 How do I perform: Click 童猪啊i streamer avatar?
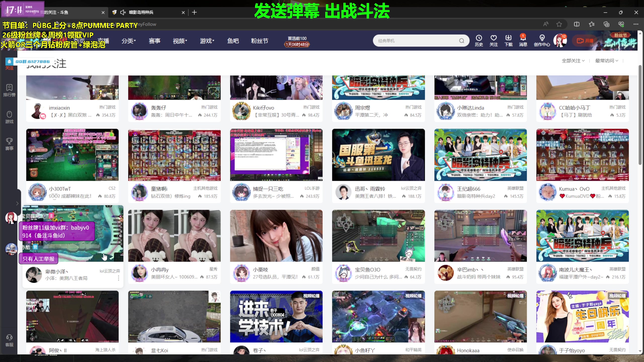coord(139,192)
